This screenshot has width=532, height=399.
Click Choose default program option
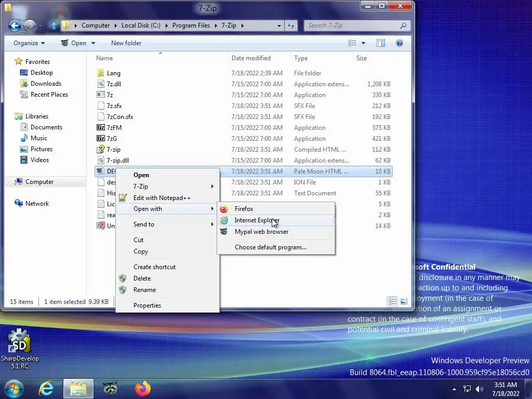coord(275,247)
